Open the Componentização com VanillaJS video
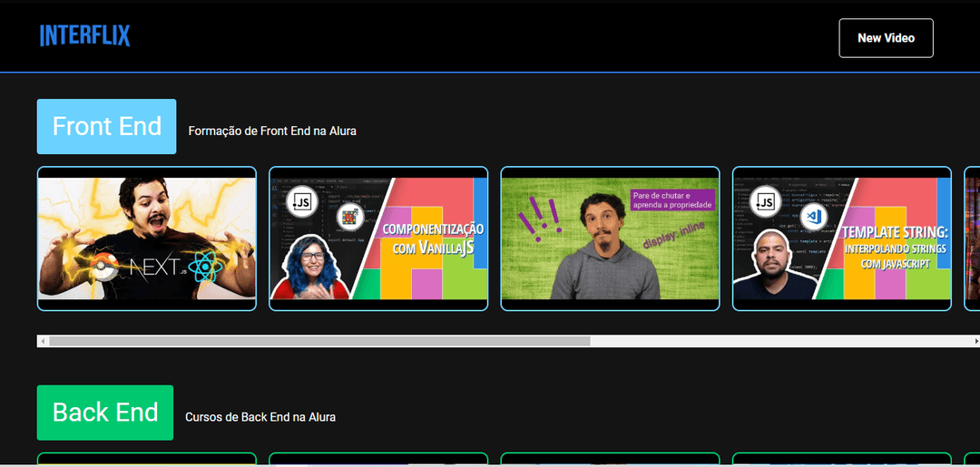 (x=378, y=238)
